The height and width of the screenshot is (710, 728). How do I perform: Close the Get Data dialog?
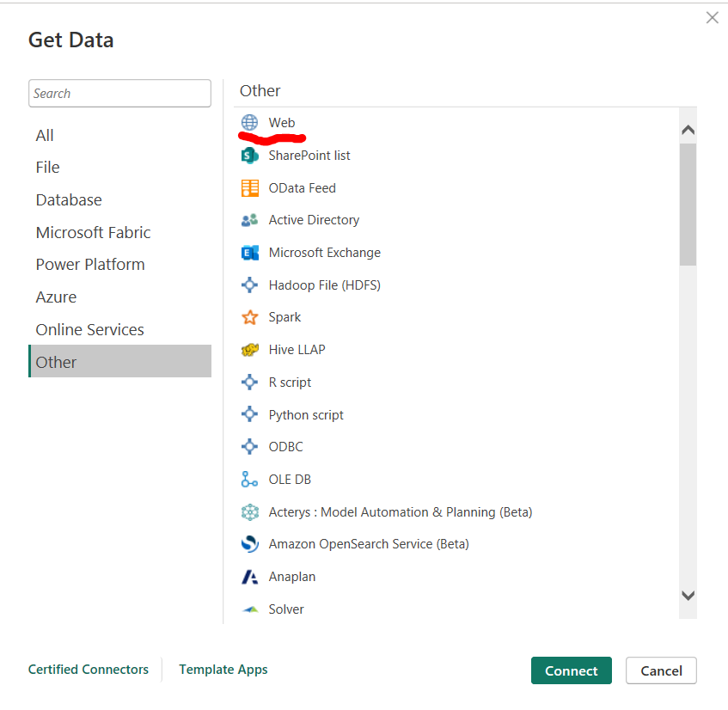tap(713, 18)
